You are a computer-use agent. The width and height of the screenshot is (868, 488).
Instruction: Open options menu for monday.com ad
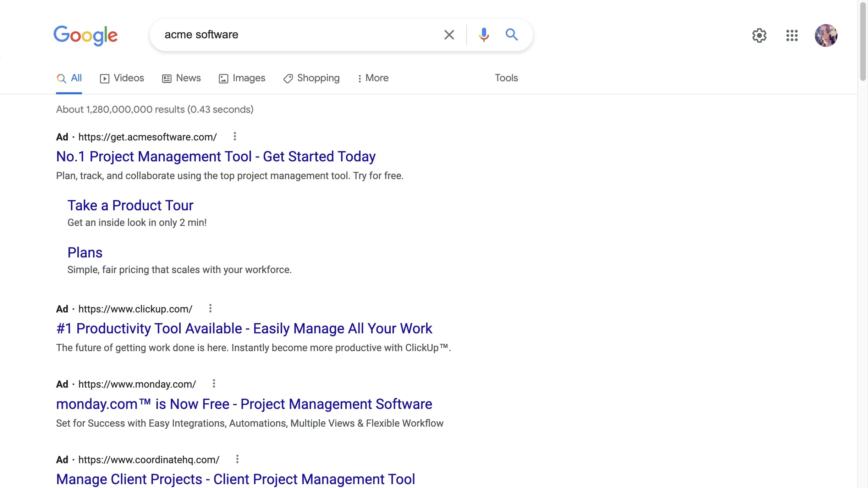click(x=214, y=384)
